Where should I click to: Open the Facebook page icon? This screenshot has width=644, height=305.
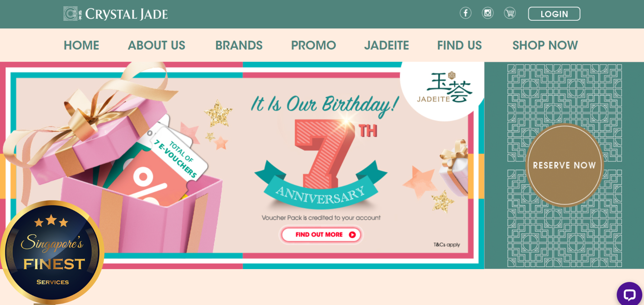465,13
